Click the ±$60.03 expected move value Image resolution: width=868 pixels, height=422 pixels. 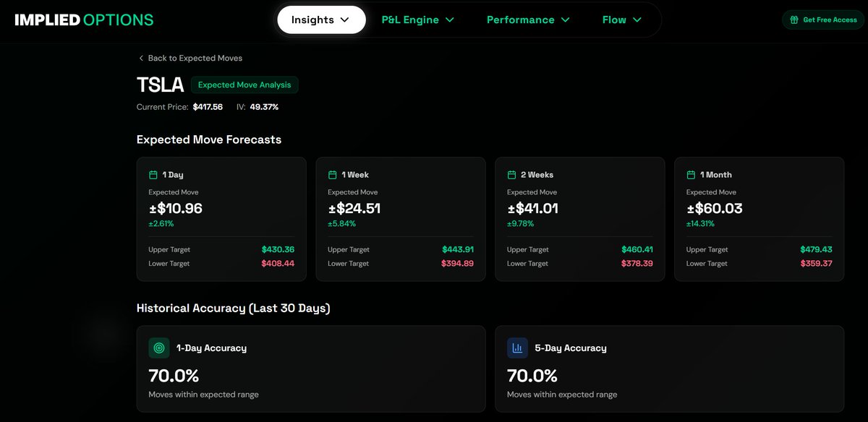tap(715, 209)
